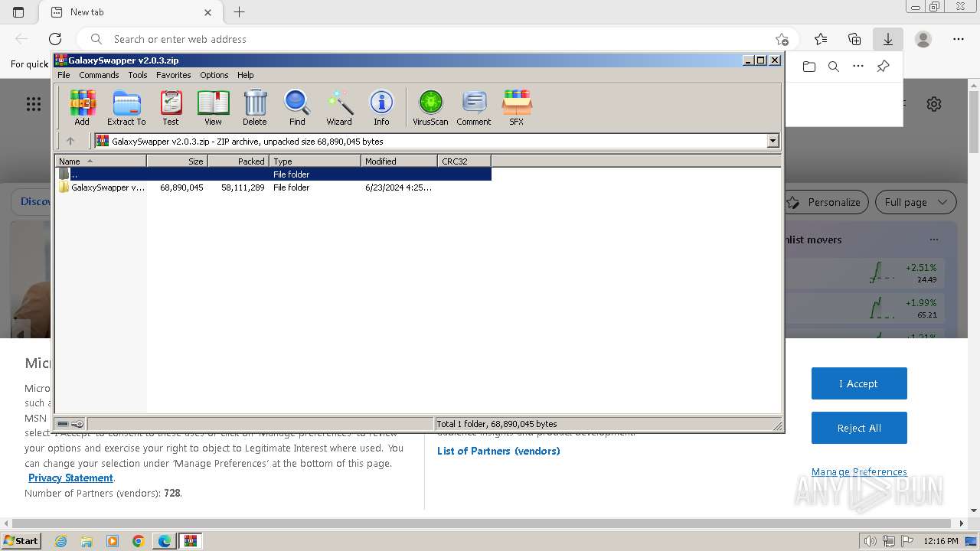Viewport: 980px width, 551px height.
Task: Go up one folder level arrow
Action: click(70, 141)
